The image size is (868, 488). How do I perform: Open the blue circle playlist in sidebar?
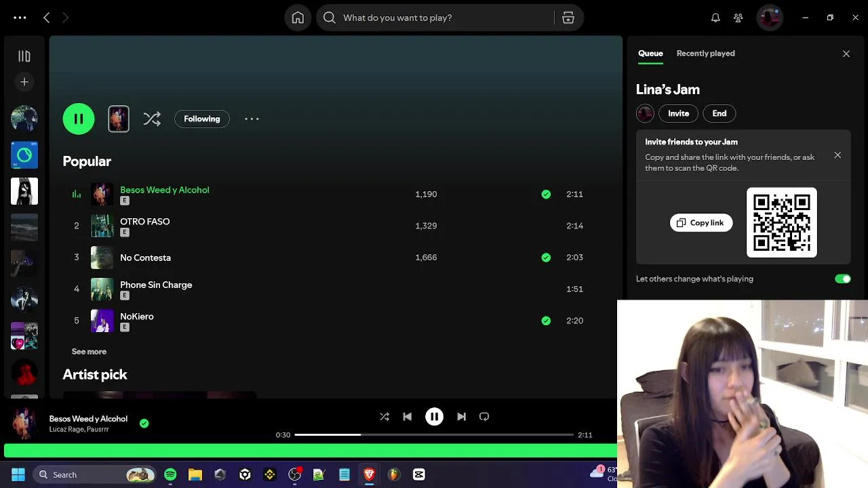[x=24, y=155]
